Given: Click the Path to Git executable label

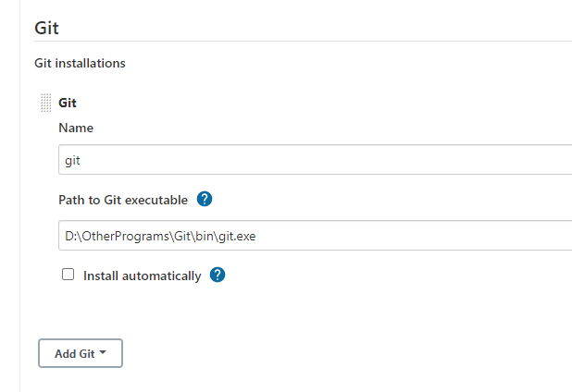Looking at the screenshot, I should [x=123, y=200].
